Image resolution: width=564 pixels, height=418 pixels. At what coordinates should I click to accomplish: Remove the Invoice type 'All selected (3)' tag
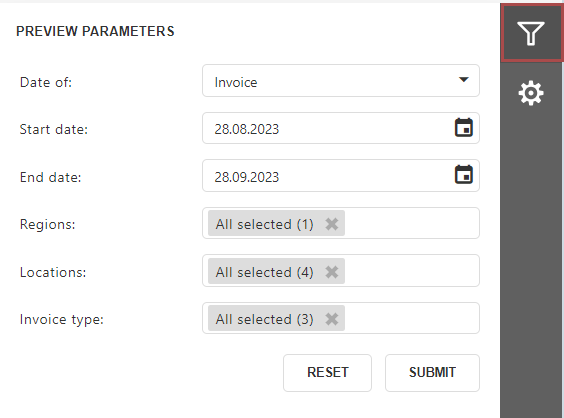pos(332,319)
